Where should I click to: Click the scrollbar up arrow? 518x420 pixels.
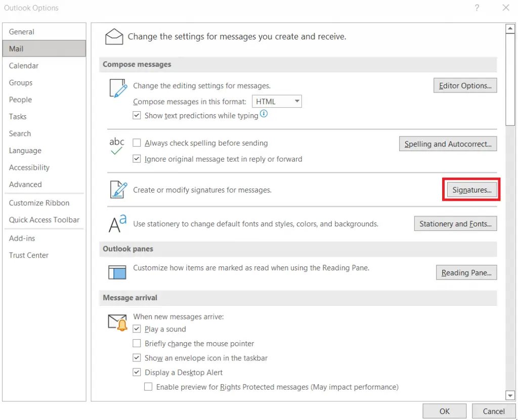(510, 29)
